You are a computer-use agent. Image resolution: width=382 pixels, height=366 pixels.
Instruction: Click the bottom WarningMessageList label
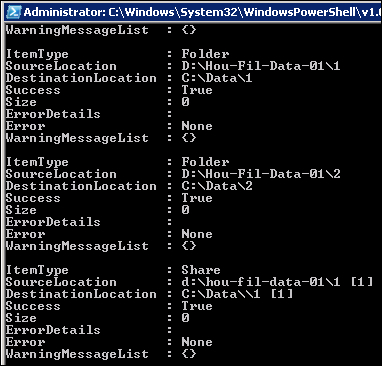77,354
